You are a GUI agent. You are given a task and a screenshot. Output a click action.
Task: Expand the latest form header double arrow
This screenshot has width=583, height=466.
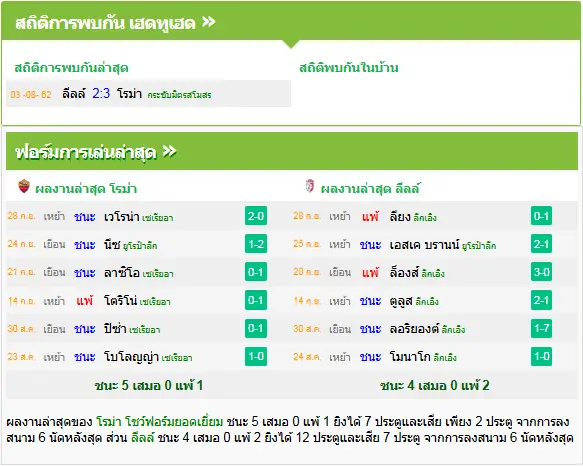(x=170, y=151)
